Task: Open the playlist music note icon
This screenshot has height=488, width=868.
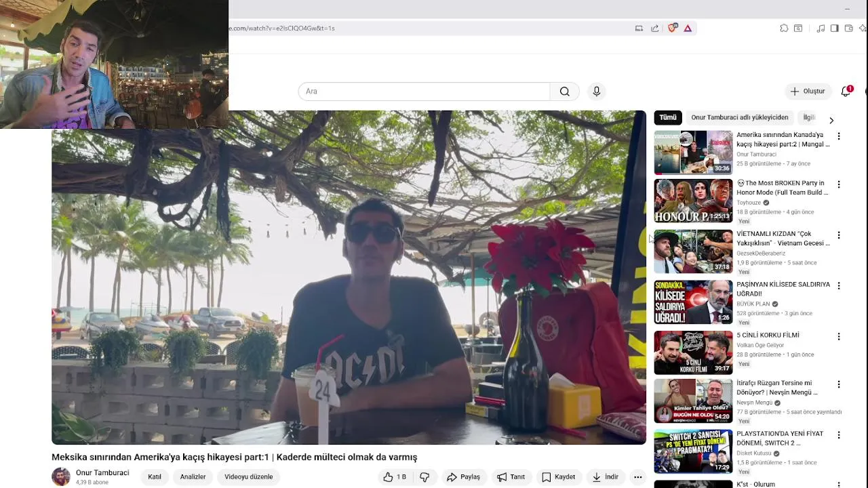Action: click(x=821, y=28)
